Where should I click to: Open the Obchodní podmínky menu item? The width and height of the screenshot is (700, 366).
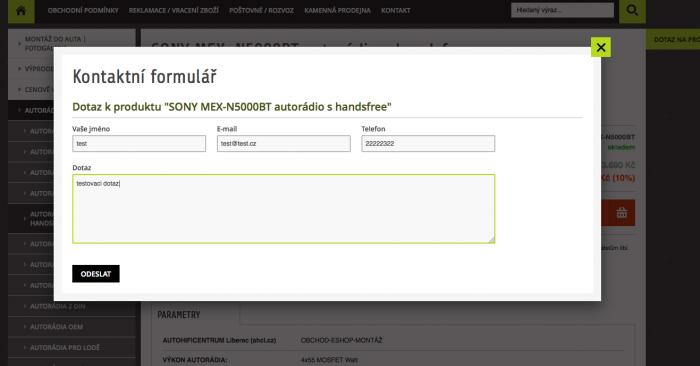point(83,10)
